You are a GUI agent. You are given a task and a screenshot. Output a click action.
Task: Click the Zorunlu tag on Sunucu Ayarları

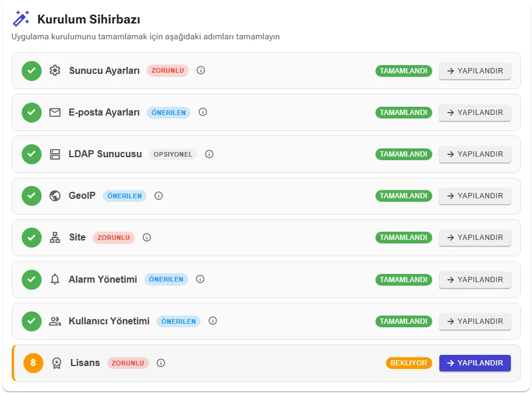click(x=168, y=70)
